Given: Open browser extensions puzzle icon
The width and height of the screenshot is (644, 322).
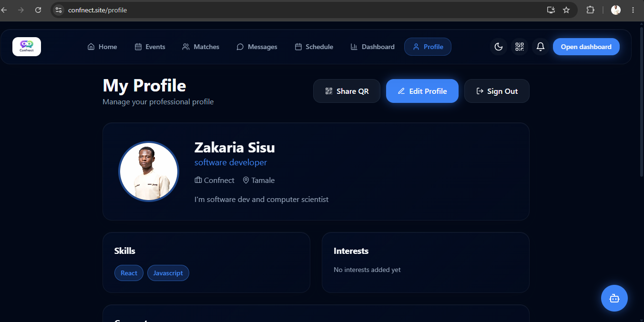Looking at the screenshot, I should tap(590, 10).
